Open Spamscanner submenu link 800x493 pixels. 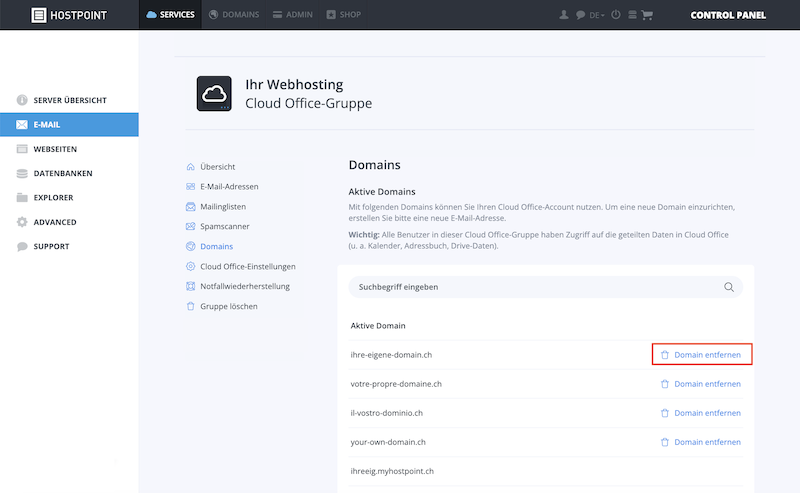click(224, 227)
